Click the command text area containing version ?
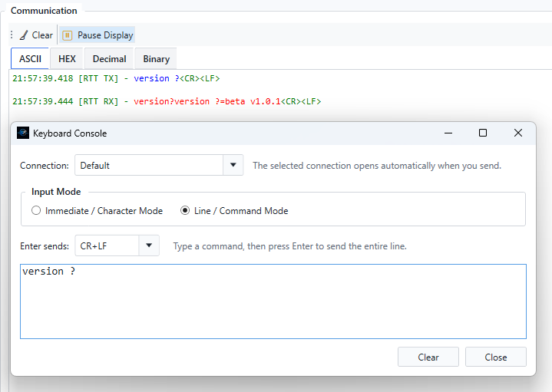This screenshot has height=392, width=552. pos(273,301)
